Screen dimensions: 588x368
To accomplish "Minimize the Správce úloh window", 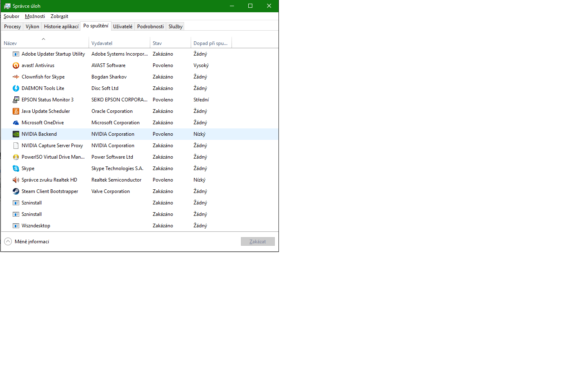I will click(232, 6).
